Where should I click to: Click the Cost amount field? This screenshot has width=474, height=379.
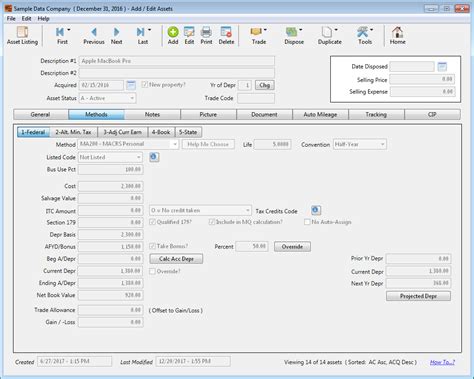(x=110, y=186)
